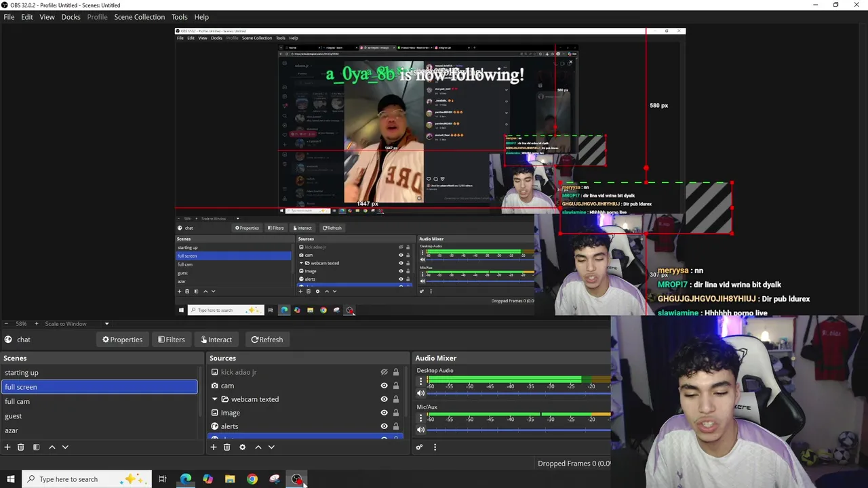This screenshot has height=488, width=868.
Task: Move the selected scene down
Action: pyautogui.click(x=65, y=447)
